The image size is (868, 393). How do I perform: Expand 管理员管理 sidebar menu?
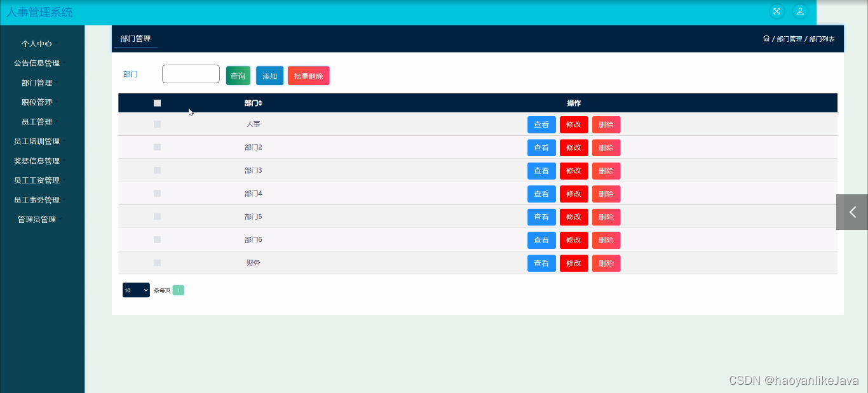point(40,220)
